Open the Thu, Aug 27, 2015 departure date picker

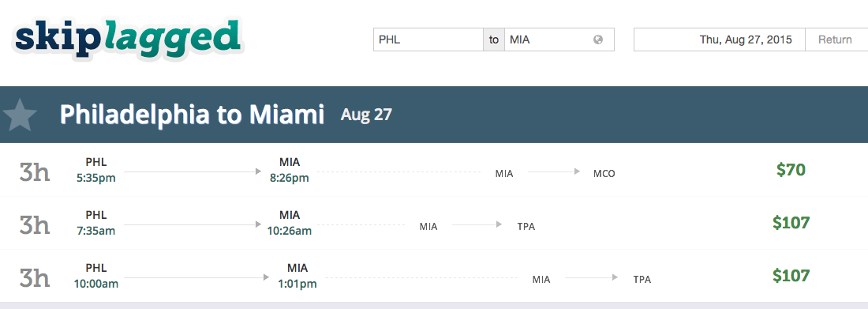pos(719,40)
